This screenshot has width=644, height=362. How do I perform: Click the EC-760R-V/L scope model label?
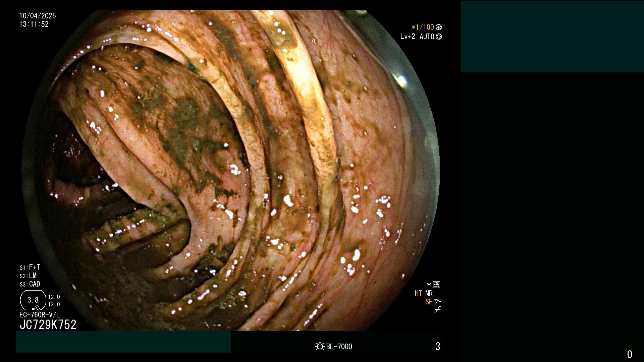[40, 315]
